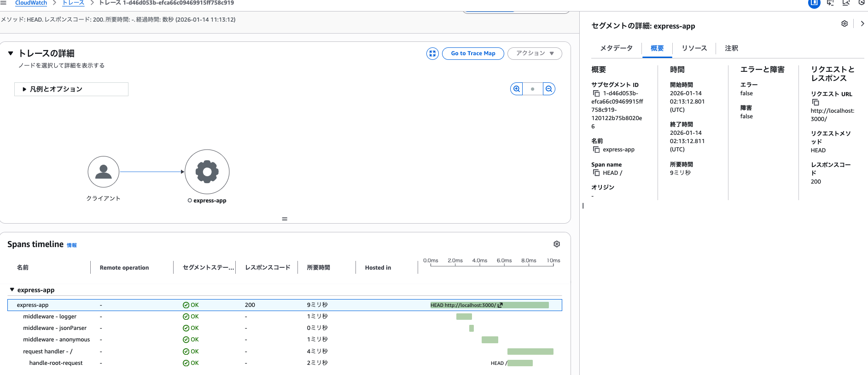Click the middleware - logger timeline bar

[464, 317]
